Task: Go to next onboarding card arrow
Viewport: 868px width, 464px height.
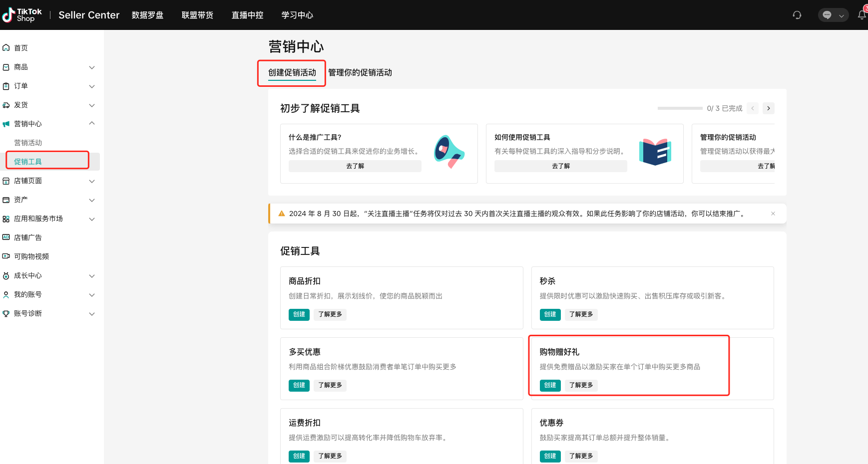Action: point(769,108)
